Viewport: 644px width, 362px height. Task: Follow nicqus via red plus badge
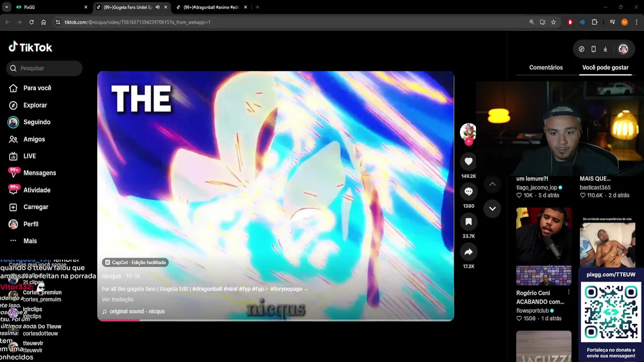tap(468, 142)
